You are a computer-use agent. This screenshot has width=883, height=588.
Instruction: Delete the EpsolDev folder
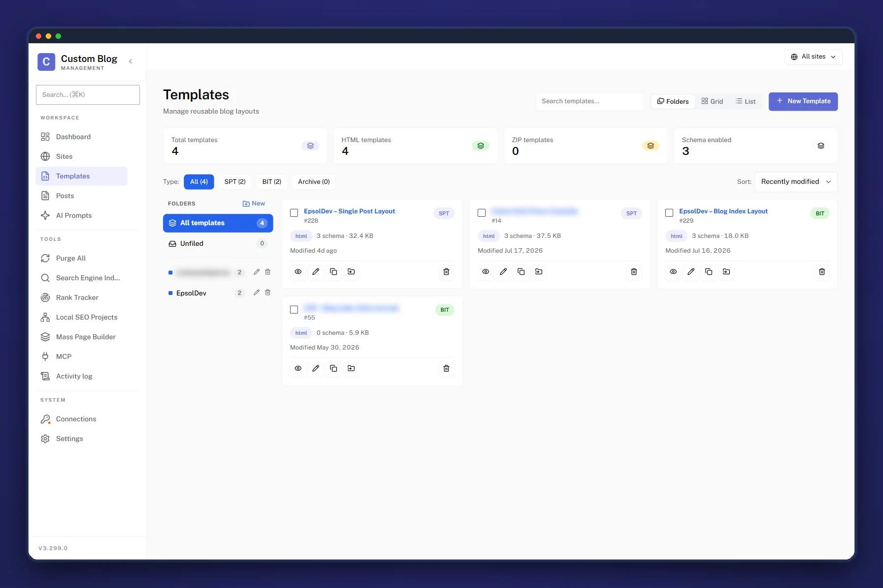click(x=268, y=293)
